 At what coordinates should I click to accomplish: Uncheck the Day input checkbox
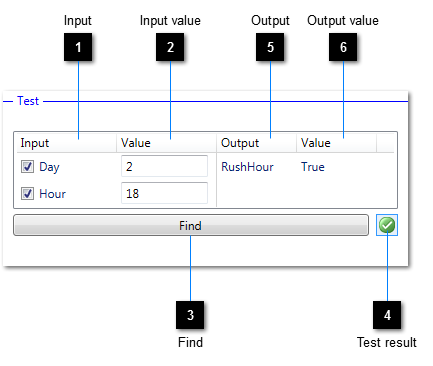coord(27,166)
